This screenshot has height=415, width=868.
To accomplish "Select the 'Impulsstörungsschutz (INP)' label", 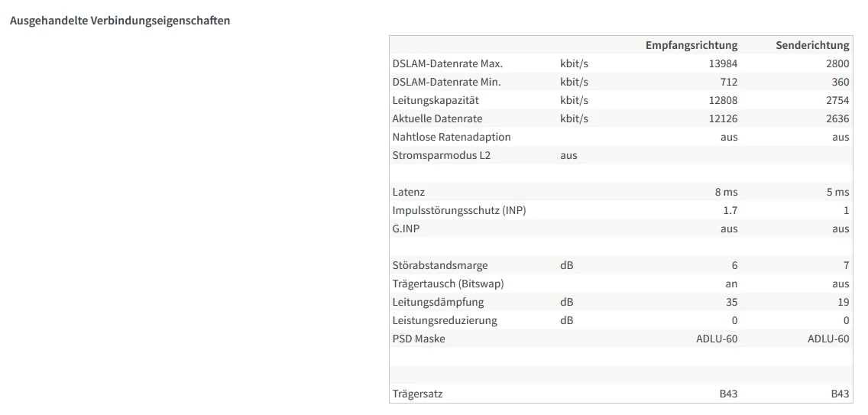I will tap(458, 210).
